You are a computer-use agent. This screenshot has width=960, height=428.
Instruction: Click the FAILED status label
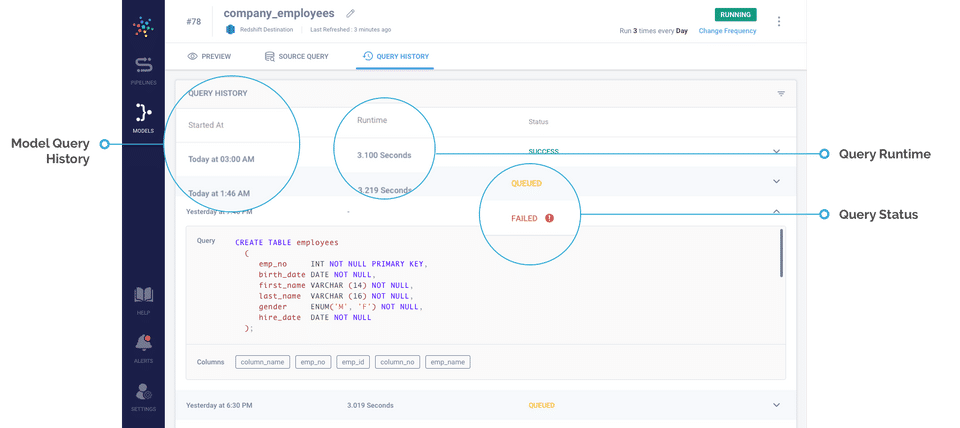tap(525, 218)
